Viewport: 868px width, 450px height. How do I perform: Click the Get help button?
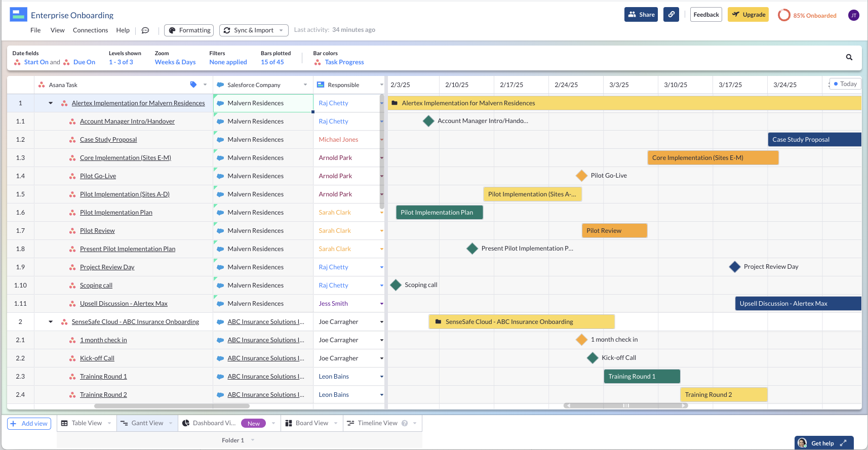(824, 443)
